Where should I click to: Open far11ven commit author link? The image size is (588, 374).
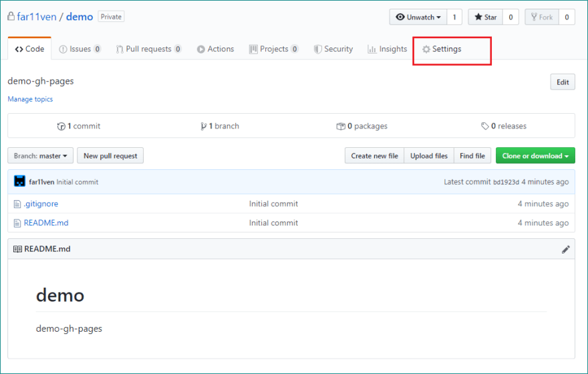(41, 182)
